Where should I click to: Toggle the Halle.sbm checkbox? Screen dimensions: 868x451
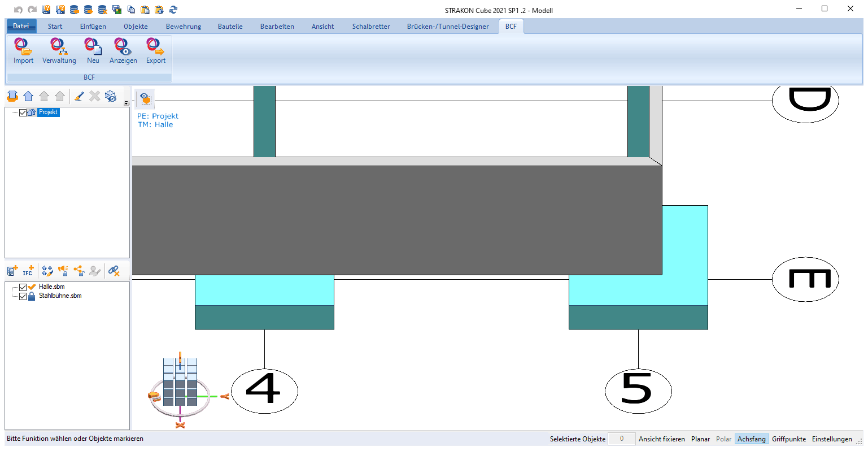23,287
